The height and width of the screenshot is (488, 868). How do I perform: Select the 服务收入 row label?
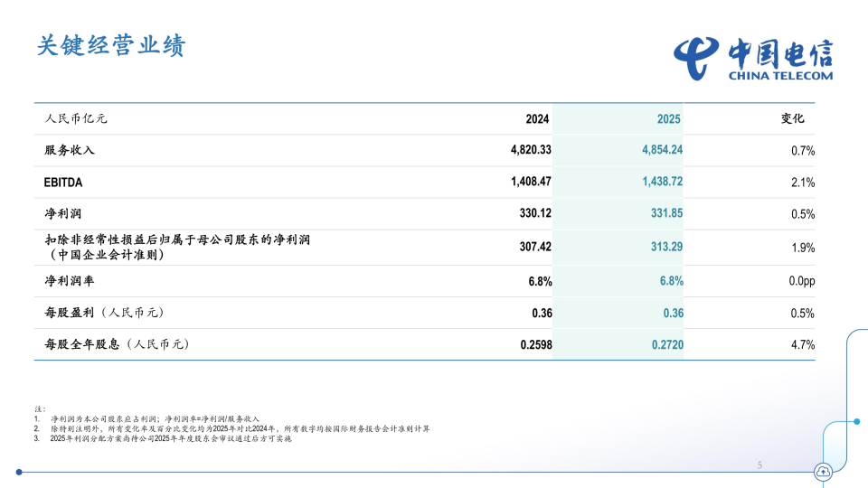click(x=70, y=150)
